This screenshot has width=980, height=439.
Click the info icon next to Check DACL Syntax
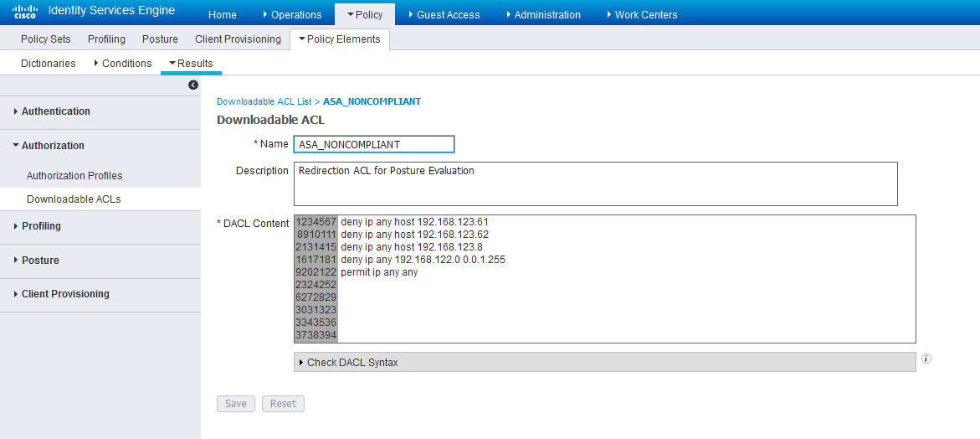pyautogui.click(x=926, y=359)
